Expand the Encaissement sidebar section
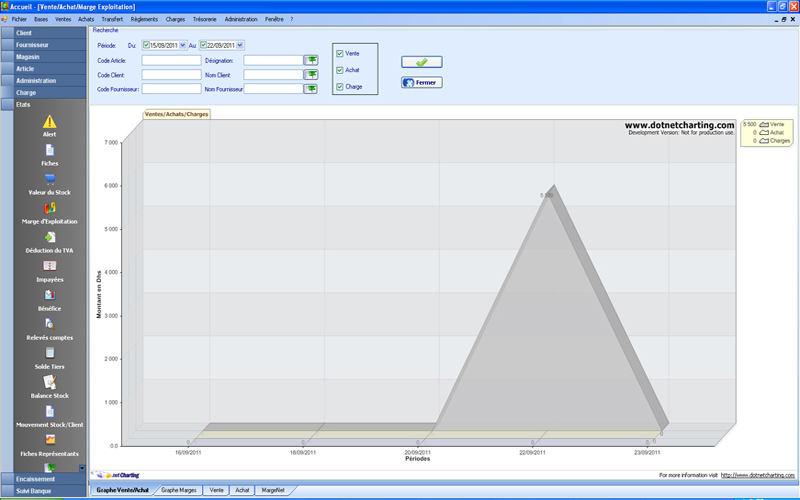This screenshot has width=800, height=500. click(x=43, y=479)
